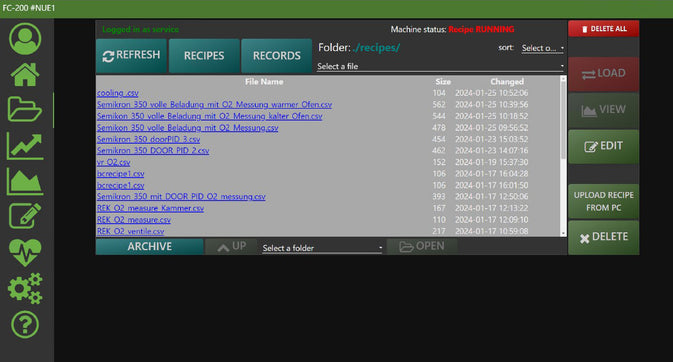This screenshot has width=673, height=362.
Task: Click the File Name column header
Action: [x=264, y=82]
